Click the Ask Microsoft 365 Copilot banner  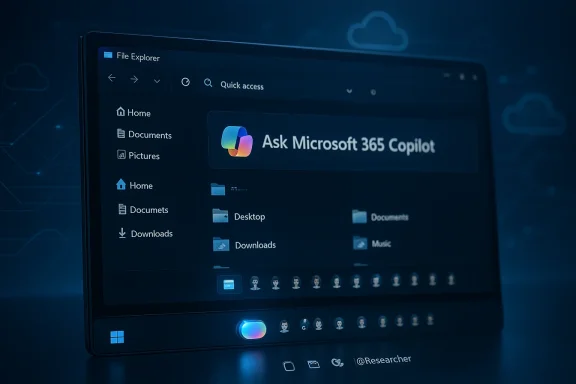[x=342, y=142]
